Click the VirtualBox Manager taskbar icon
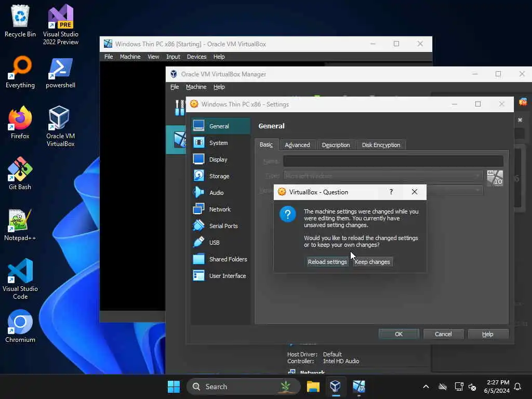Viewport: 532px width, 399px height. (x=335, y=387)
